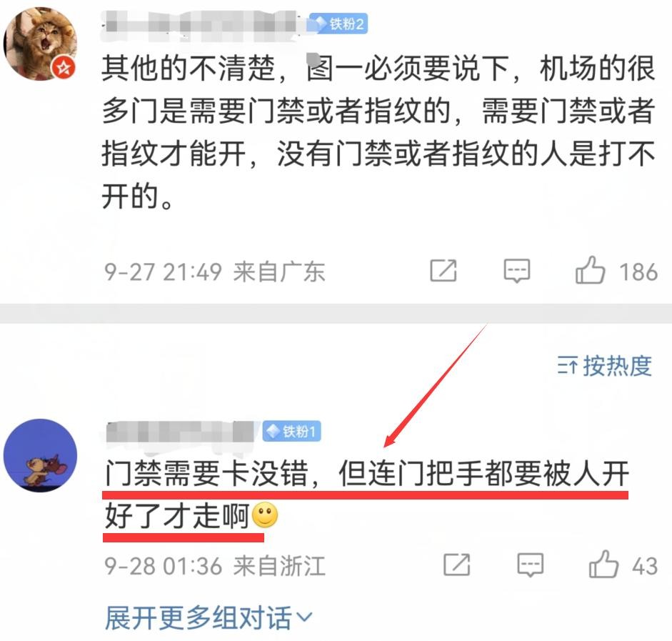Tap the chevron beside 展开更多组对话
Image resolution: width=672 pixels, height=641 pixels.
click(305, 617)
